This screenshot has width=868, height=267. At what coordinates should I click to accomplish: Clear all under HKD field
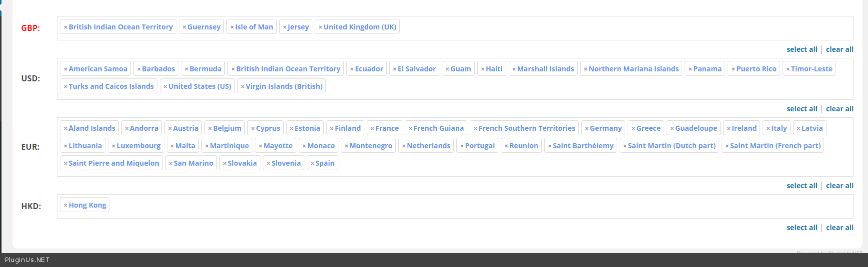(x=840, y=228)
